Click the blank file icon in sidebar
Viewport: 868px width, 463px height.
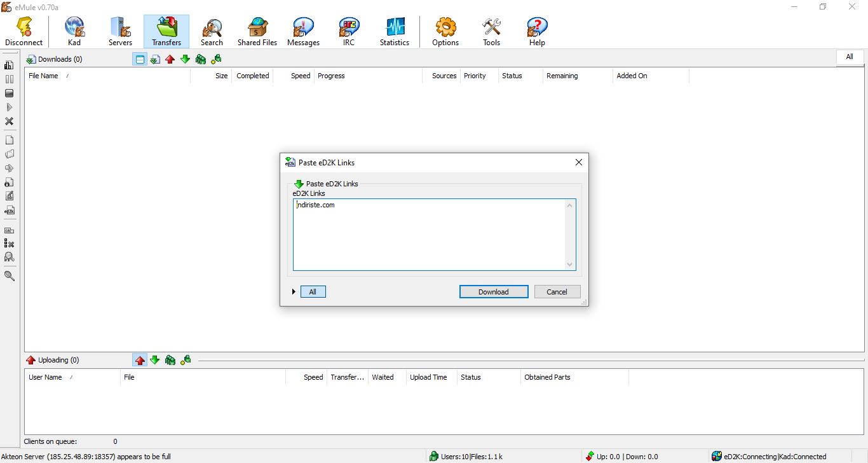coord(9,140)
